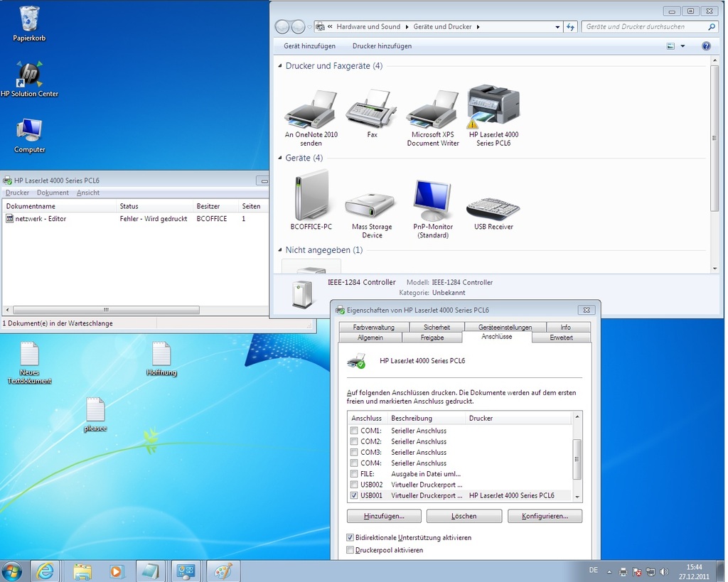Select the Mass Storage Device icon
The height and width of the screenshot is (582, 728).
372,215
